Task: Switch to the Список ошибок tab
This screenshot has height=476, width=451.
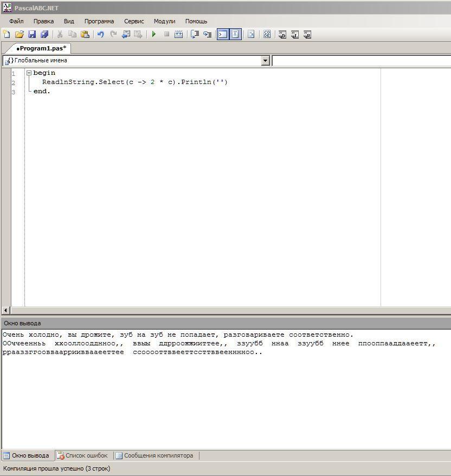Action: coord(86,455)
